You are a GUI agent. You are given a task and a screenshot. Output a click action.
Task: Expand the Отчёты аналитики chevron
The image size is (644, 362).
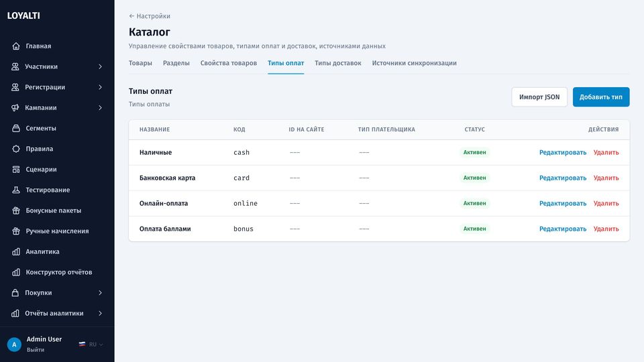point(100,313)
